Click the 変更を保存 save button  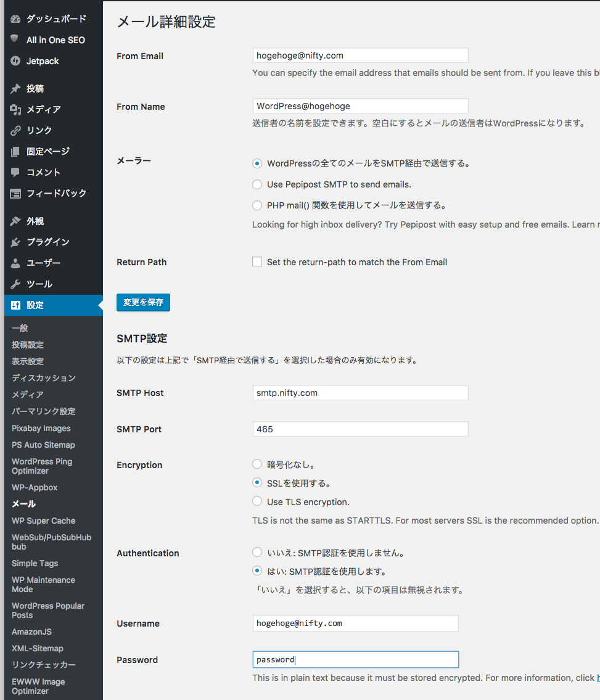(x=143, y=302)
